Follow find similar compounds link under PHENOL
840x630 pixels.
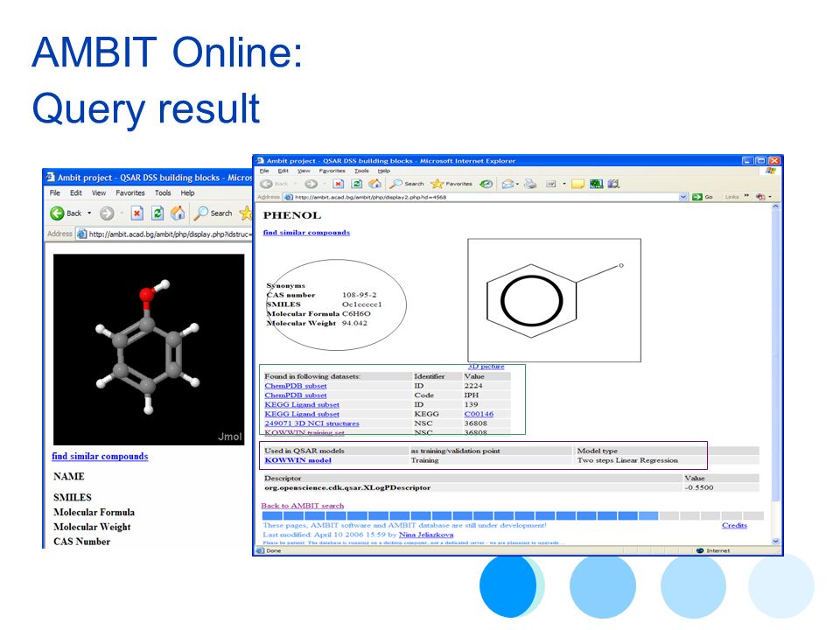coord(306,233)
